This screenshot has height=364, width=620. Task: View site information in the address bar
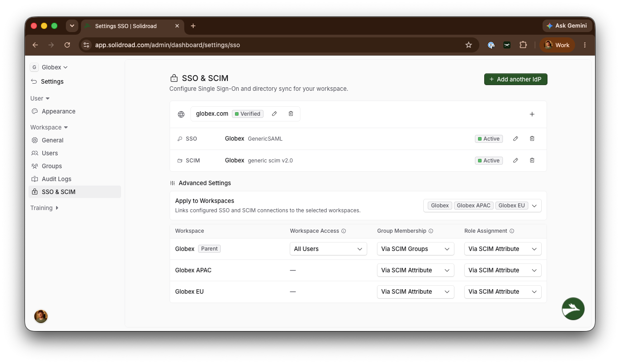(87, 45)
